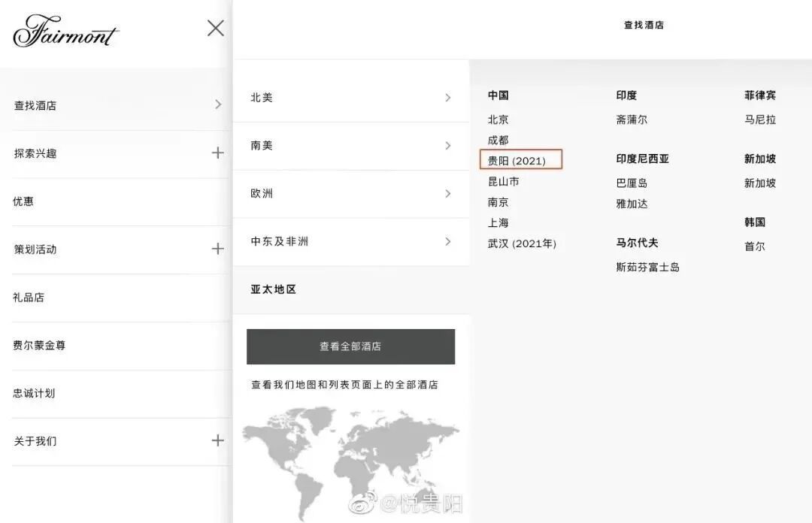Expand 探索兴趣 with the plus icon
Image resolution: width=812 pixels, height=523 pixels.
tap(217, 153)
